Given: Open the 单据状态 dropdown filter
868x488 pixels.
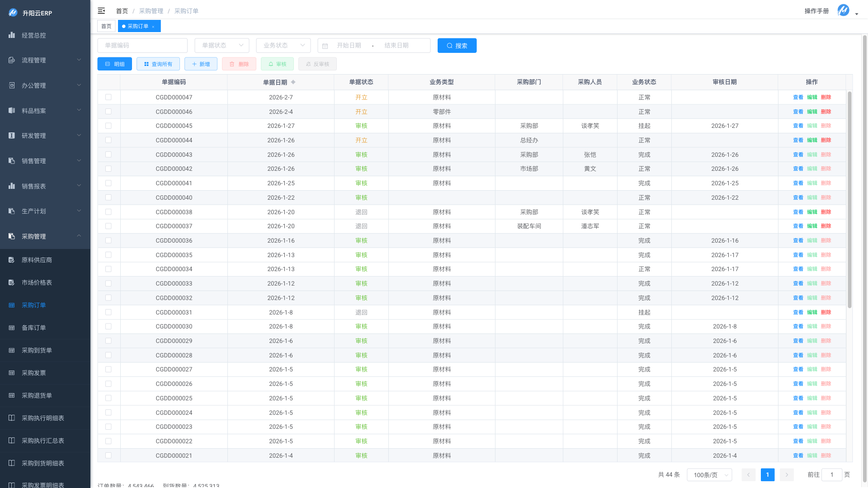Looking at the screenshot, I should click(x=222, y=46).
